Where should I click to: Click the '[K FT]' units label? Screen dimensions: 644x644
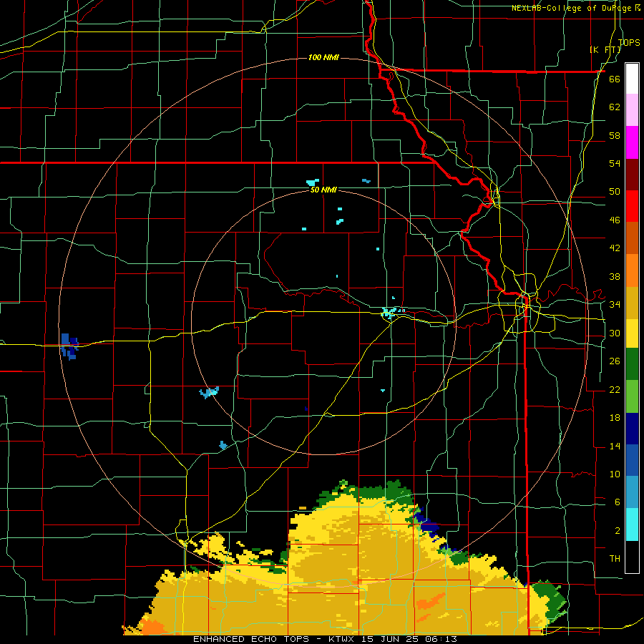point(605,49)
